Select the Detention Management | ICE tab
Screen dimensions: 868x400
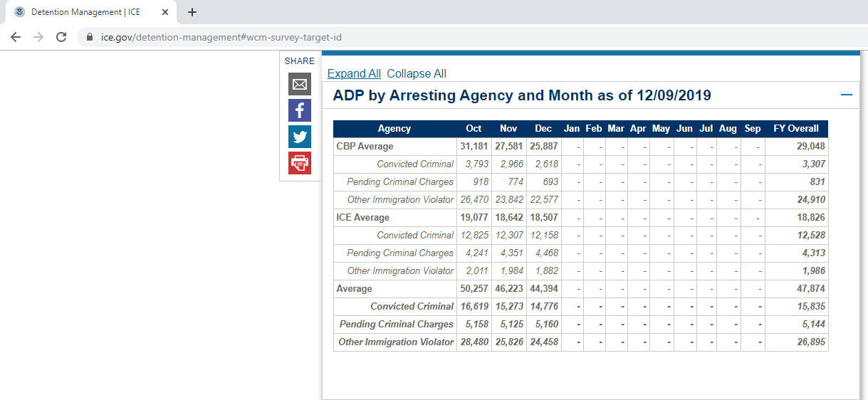coord(85,12)
